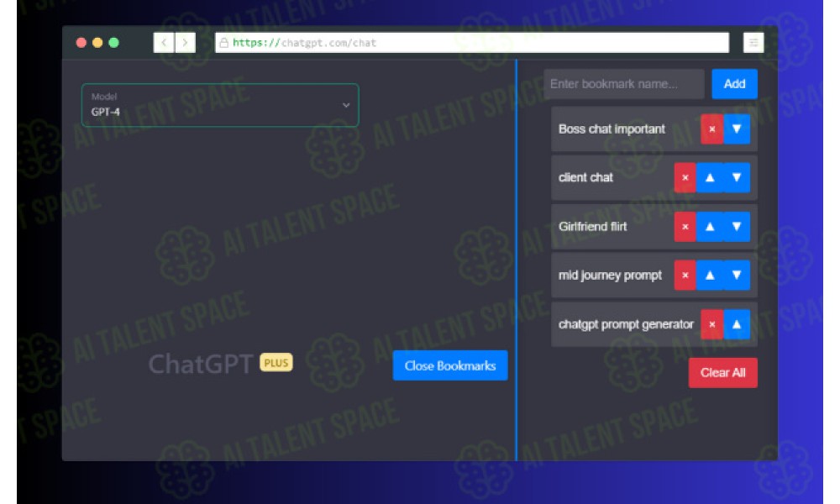840x504 pixels.
Task: Click the address bar padlock icon
Action: point(224,43)
